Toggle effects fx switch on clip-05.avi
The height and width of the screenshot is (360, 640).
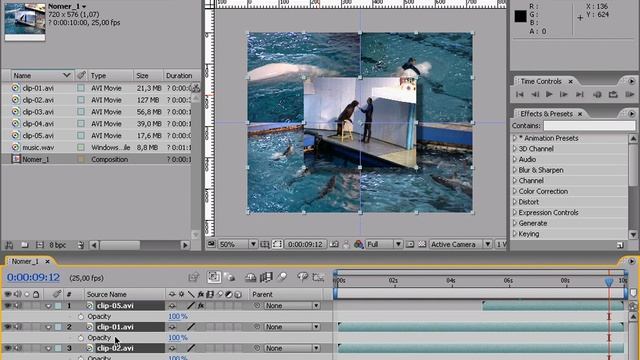[x=201, y=305]
